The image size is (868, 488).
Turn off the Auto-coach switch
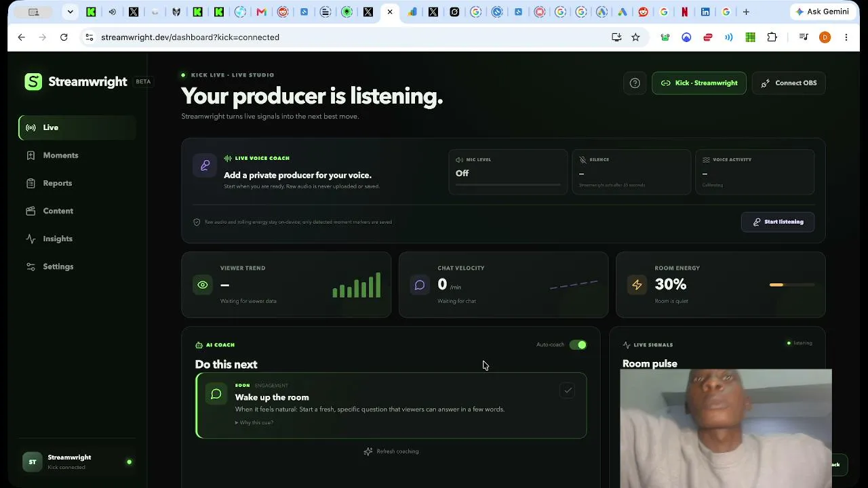tap(578, 345)
